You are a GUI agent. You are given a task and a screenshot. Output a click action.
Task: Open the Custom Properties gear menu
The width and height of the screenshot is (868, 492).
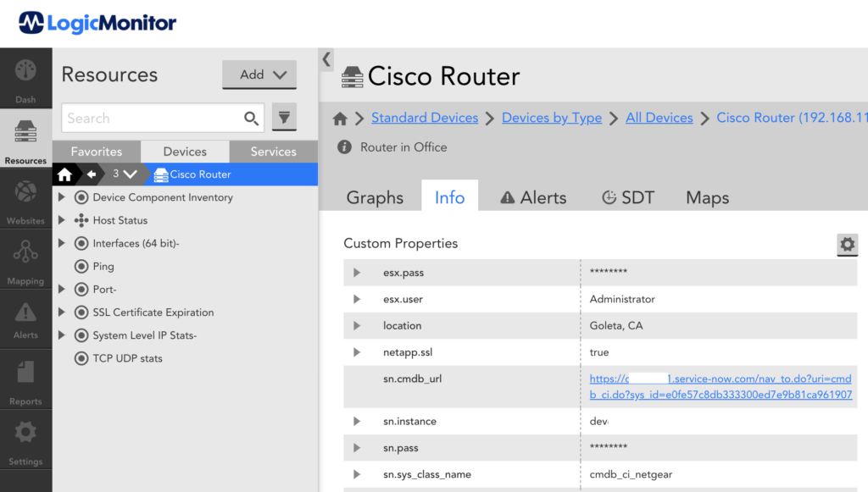click(847, 245)
